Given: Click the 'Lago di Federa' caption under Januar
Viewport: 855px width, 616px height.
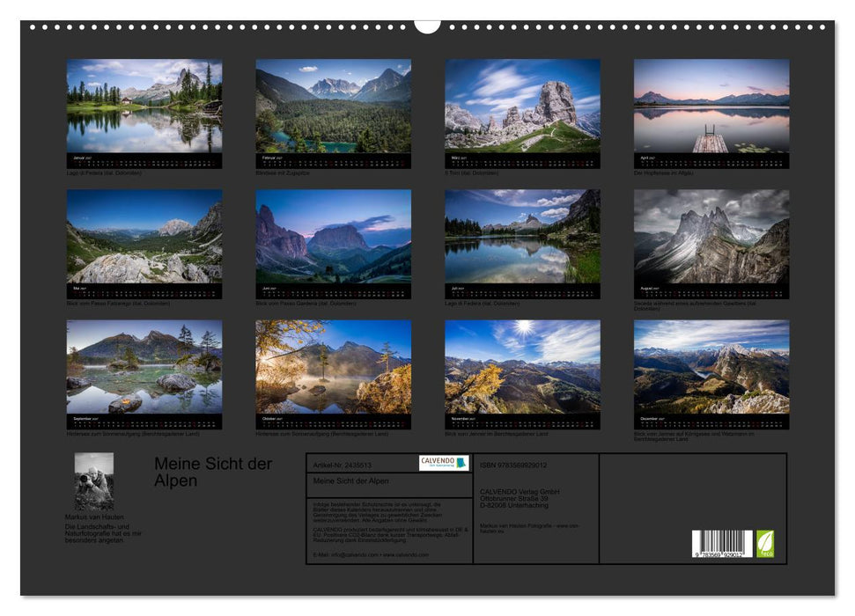Looking at the screenshot, I should (x=104, y=172).
